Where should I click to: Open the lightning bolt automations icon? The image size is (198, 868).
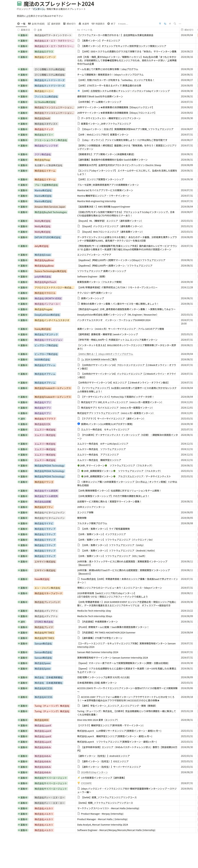(x=170, y=24)
